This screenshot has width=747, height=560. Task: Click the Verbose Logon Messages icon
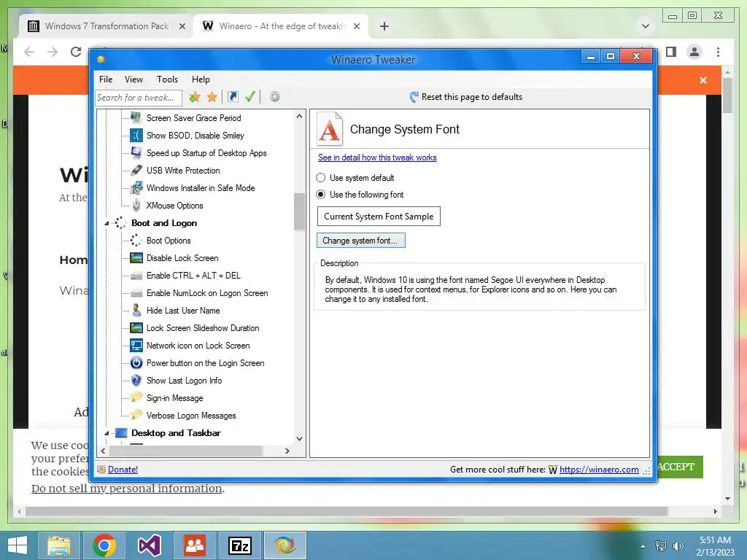pos(136,415)
